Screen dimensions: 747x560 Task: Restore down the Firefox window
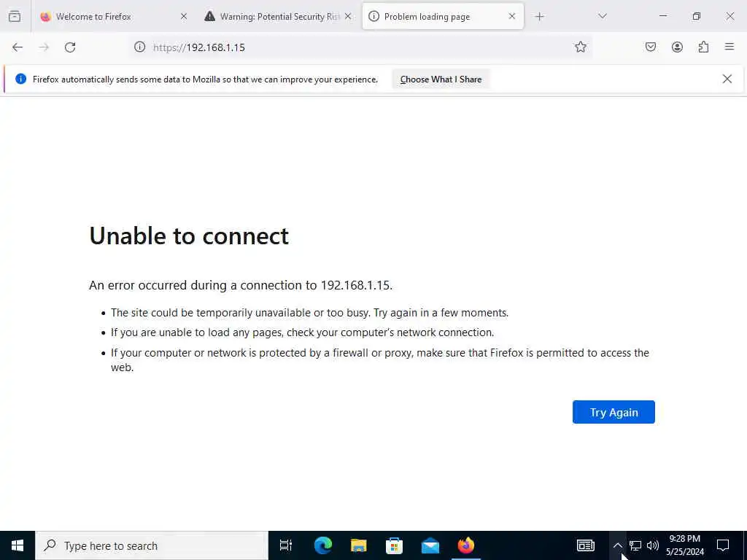(697, 17)
